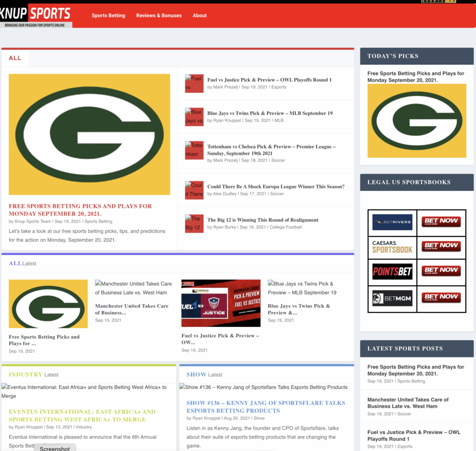
Task: Open Big 12 Winning Realignment article
Action: click(263, 220)
